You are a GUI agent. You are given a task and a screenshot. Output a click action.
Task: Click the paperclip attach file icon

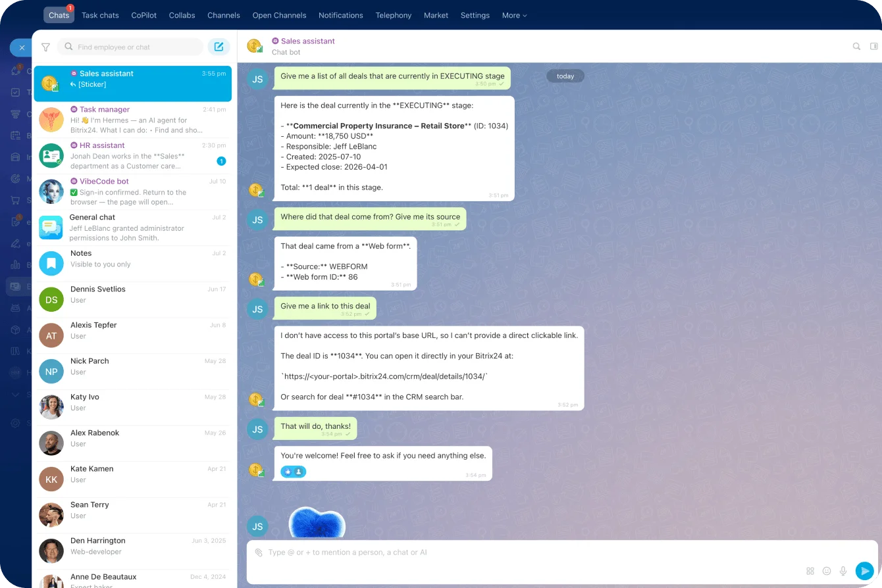[x=259, y=552]
